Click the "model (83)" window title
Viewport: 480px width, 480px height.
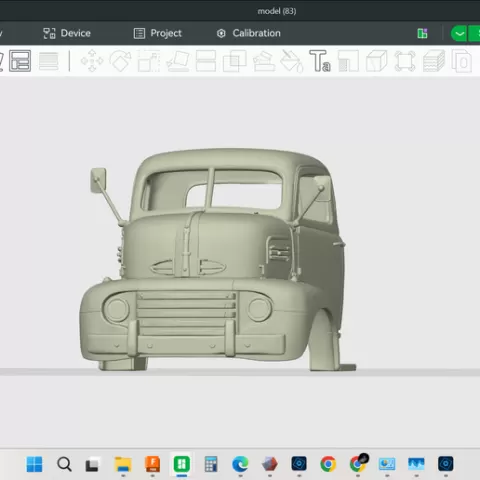[277, 11]
